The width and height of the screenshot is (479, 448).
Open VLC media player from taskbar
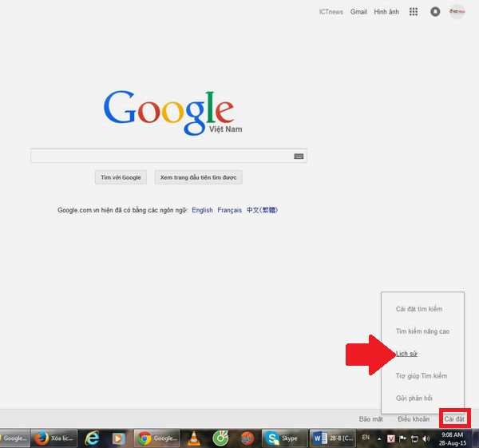pos(194,438)
